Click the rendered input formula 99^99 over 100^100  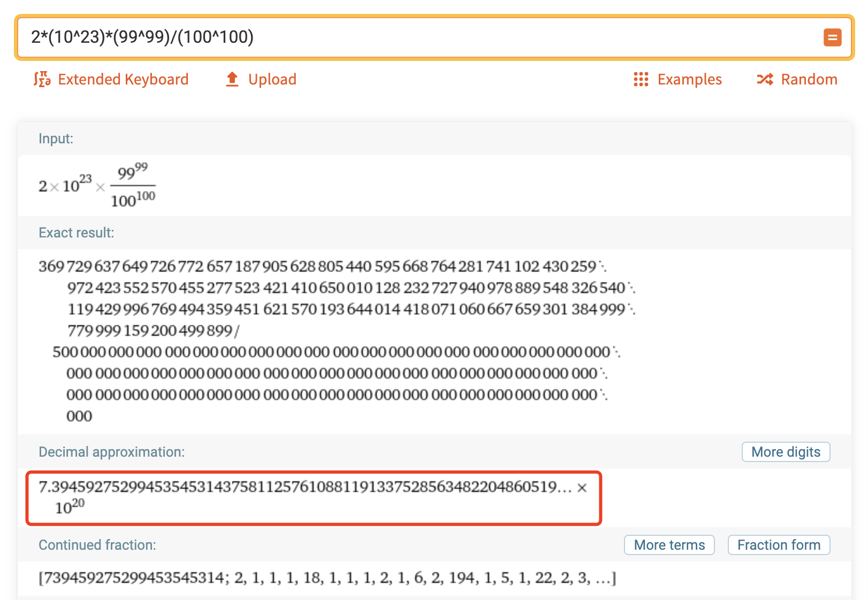click(x=133, y=186)
